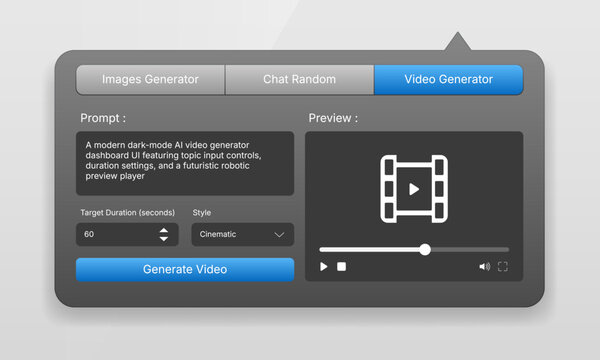Click the Preview : label

333,118
